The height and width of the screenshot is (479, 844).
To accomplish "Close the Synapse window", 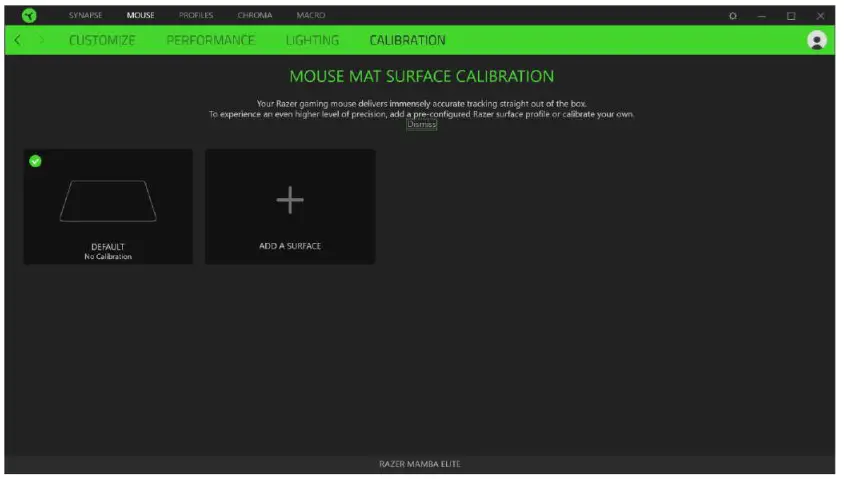I will 820,16.
